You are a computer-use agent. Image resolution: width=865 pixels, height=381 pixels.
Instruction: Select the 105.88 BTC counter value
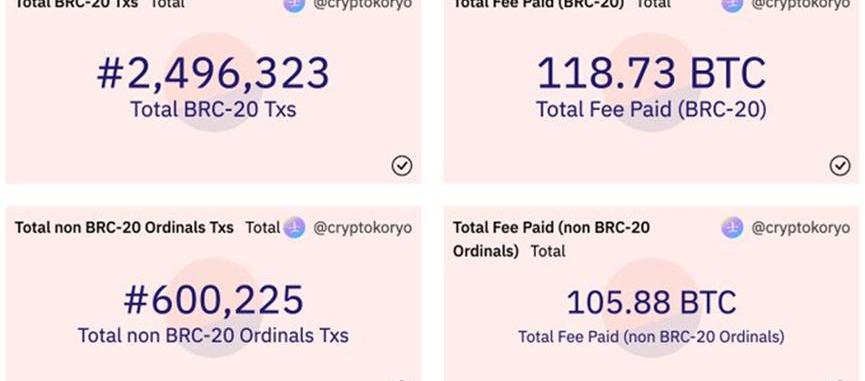(x=651, y=303)
